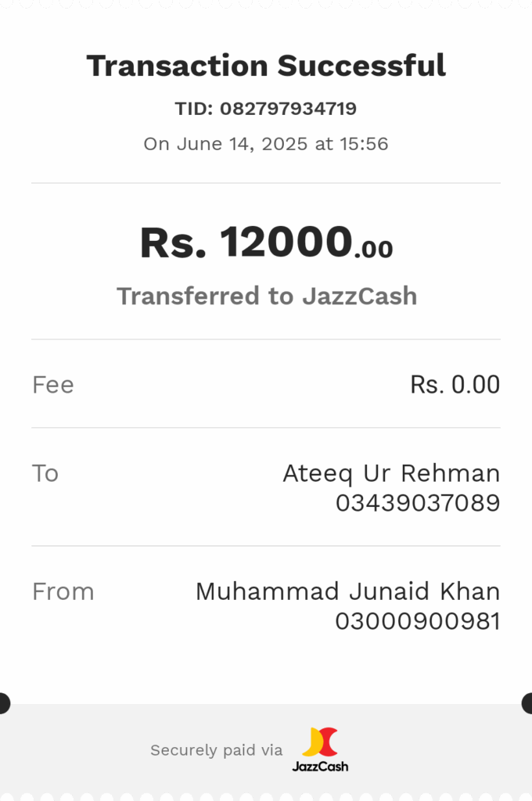532x801 pixels.
Task: Click the left black notch on the receipt
Action: click(x=5, y=703)
